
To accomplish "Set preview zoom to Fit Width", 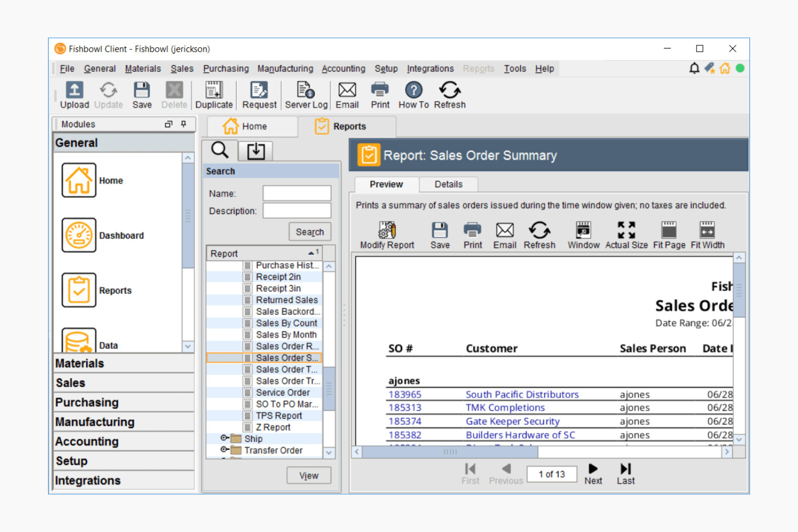I will (x=707, y=235).
